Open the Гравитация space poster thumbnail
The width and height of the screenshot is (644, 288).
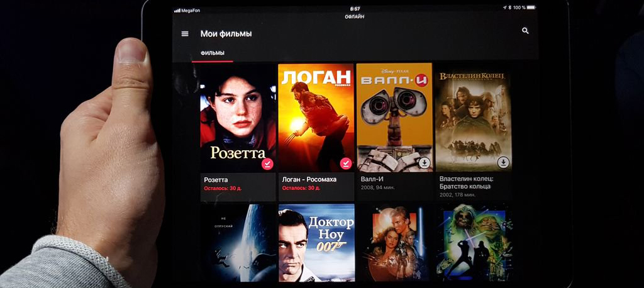point(238,243)
